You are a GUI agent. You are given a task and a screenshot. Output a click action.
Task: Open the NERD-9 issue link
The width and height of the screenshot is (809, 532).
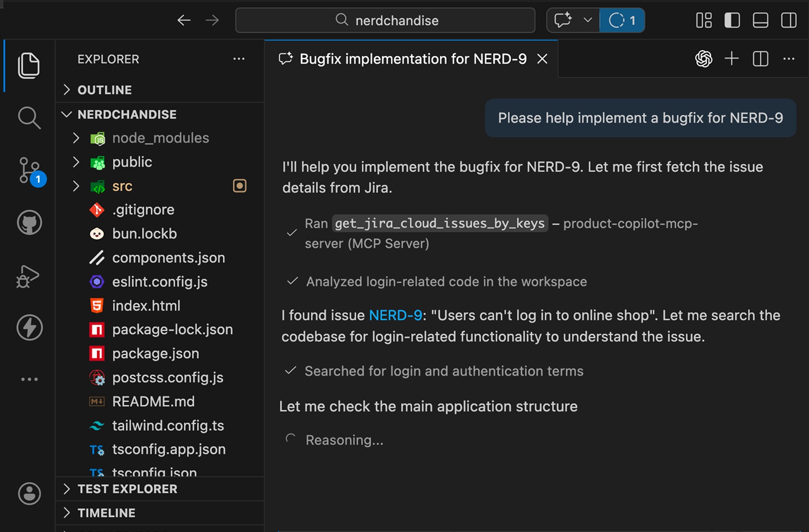coord(395,315)
